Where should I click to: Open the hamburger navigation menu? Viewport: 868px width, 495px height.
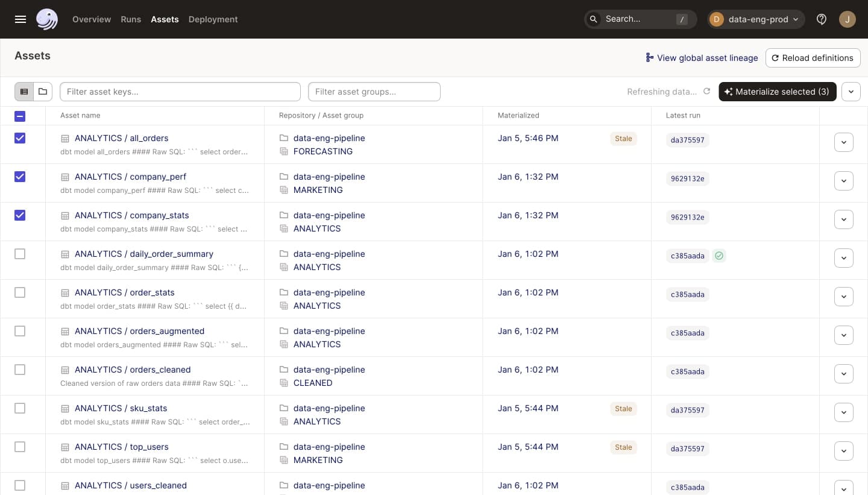tap(20, 19)
